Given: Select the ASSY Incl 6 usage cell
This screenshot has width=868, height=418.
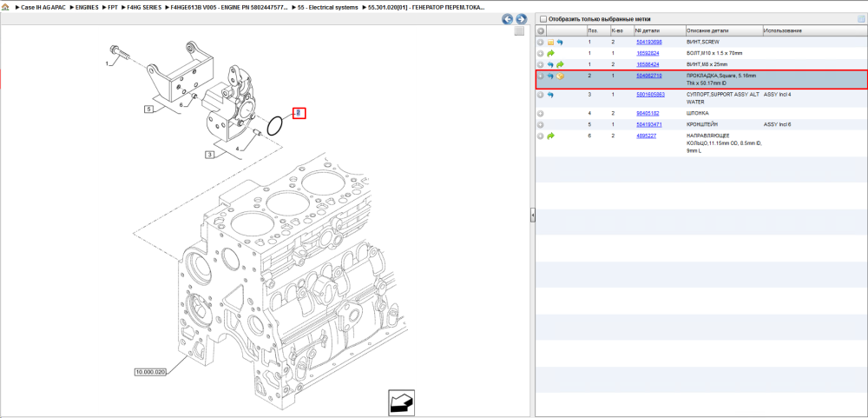Looking at the screenshot, I should [x=777, y=124].
